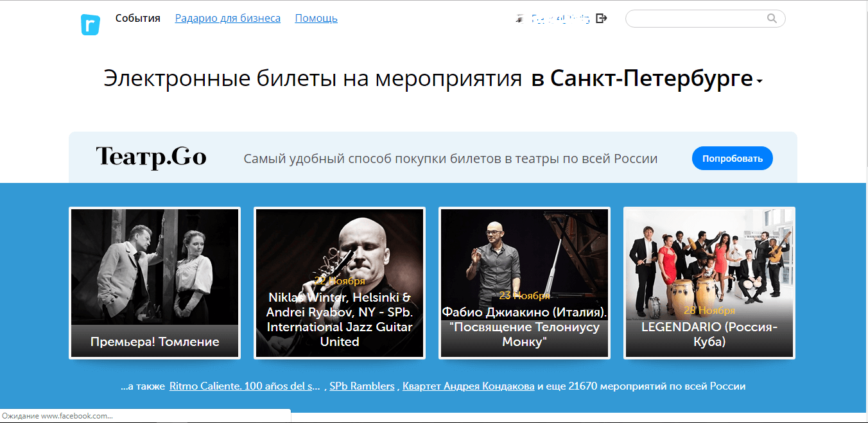The image size is (868, 423).
Task: Click the blue Radario logo icon
Action: coord(91,24)
